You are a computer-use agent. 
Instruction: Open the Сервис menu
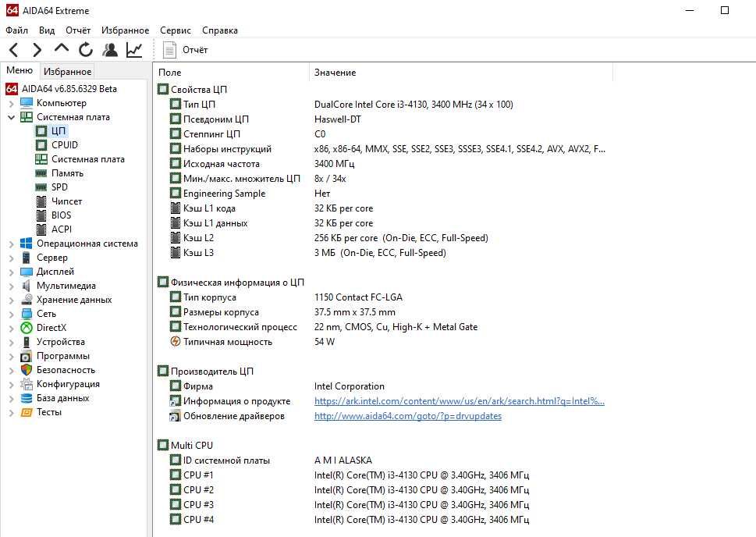pyautogui.click(x=176, y=30)
